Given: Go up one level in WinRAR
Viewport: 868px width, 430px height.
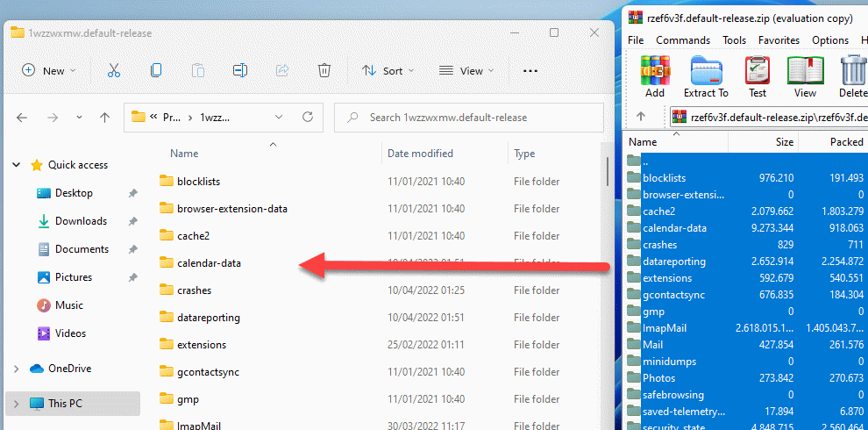Looking at the screenshot, I should tap(641, 117).
